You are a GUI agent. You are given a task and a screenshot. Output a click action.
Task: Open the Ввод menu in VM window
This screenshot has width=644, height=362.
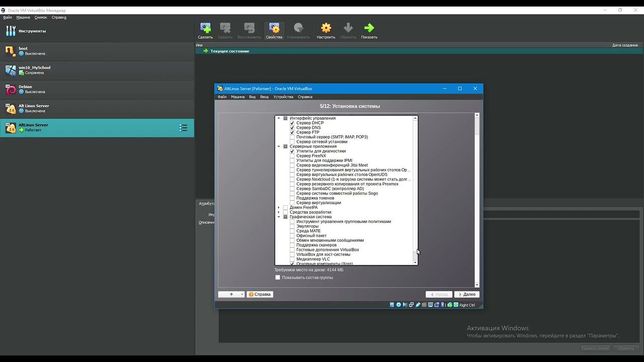click(x=264, y=97)
